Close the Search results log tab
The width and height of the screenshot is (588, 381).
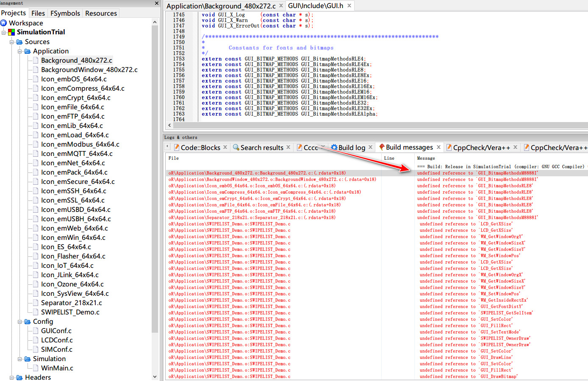(288, 147)
